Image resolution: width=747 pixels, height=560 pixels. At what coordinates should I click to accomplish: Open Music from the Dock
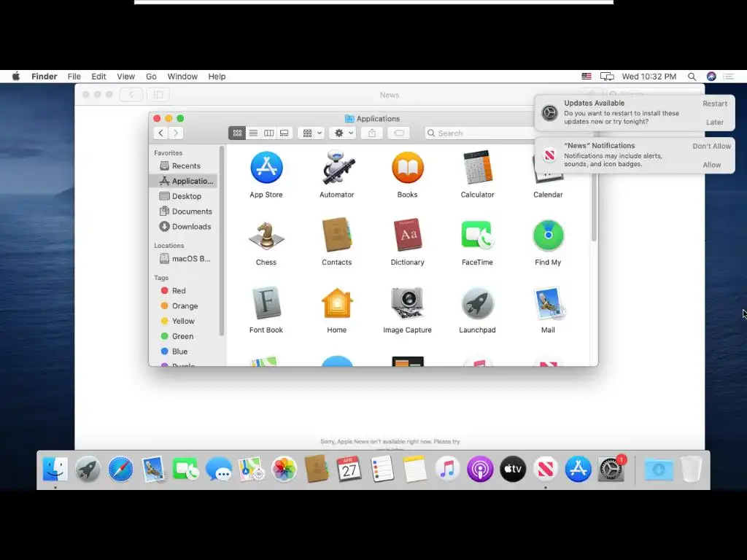[x=447, y=469]
